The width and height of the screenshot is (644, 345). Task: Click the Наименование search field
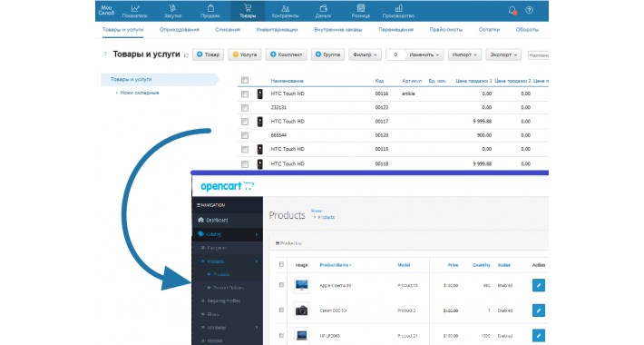(x=538, y=54)
